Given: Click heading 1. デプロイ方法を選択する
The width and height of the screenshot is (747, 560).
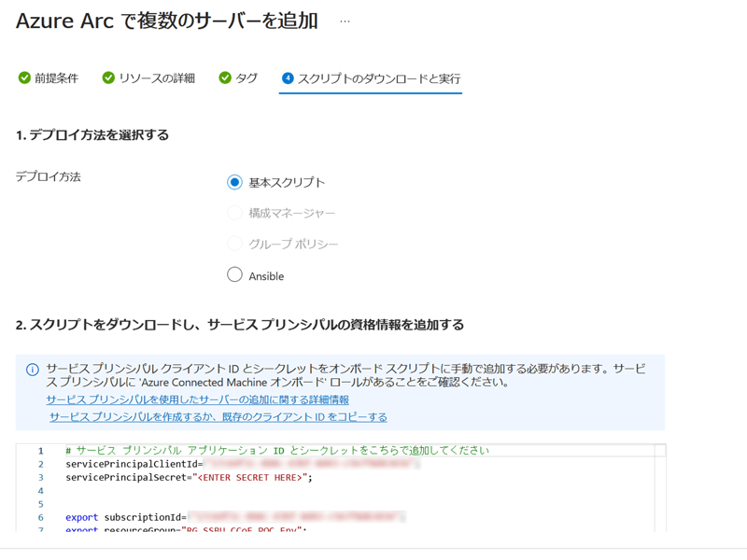Looking at the screenshot, I should tap(92, 135).
